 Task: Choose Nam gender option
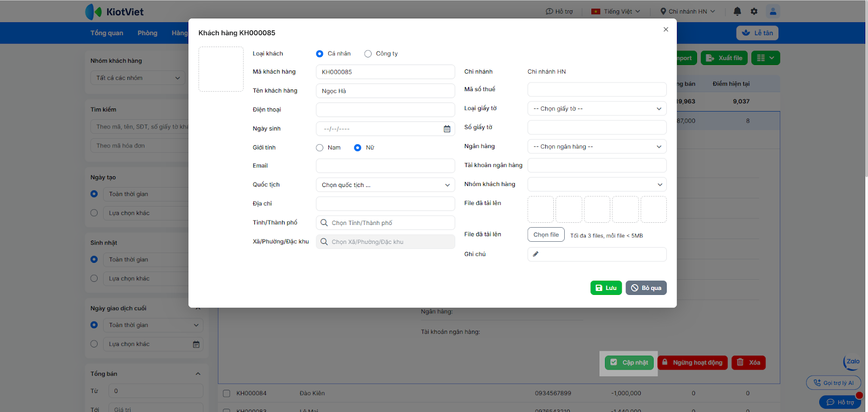[320, 147]
